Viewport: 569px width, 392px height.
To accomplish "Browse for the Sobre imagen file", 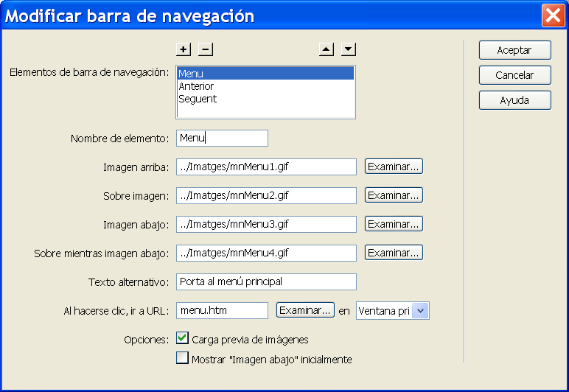I will pyautogui.click(x=394, y=195).
